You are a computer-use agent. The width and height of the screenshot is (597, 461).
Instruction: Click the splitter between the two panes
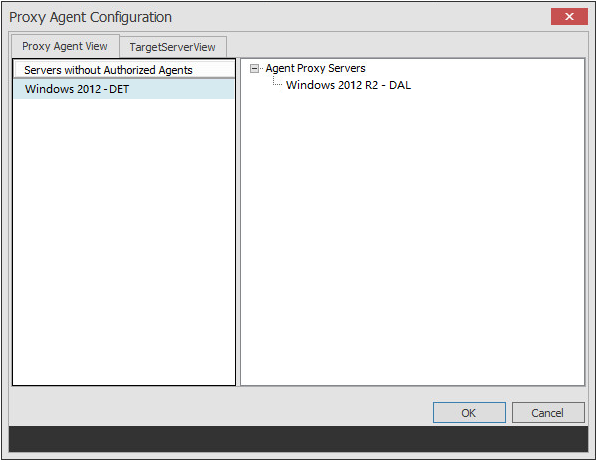(238, 222)
